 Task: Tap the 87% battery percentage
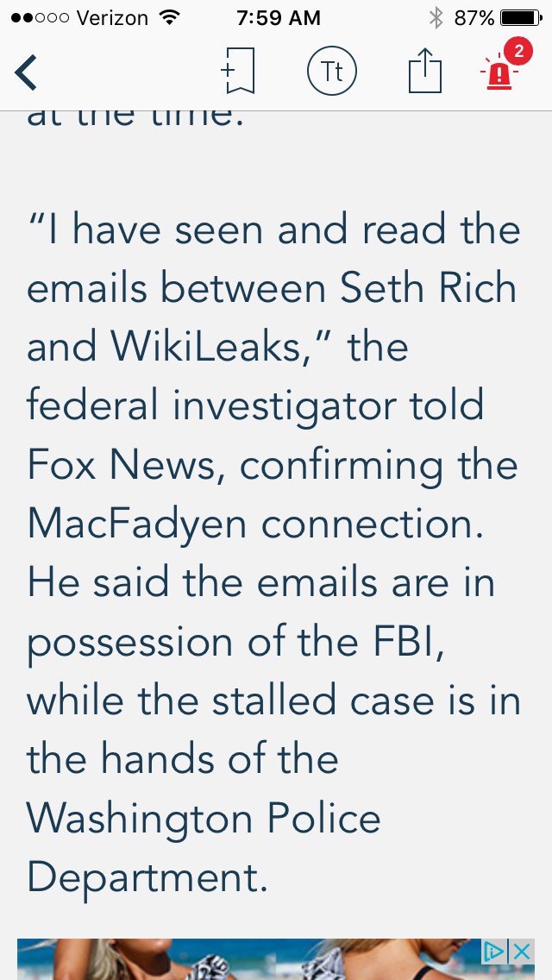(474, 17)
